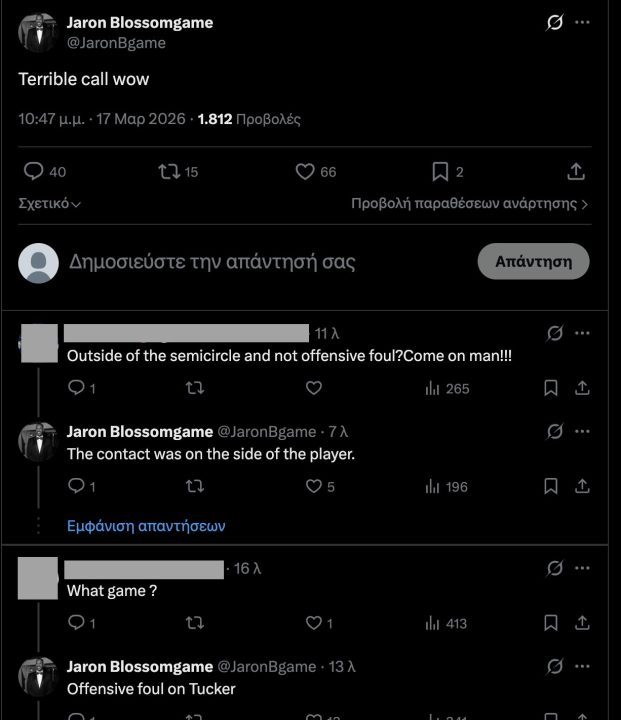Click the Δημοσιεύστε την απάντησή σας field
621x720 pixels.
click(212, 262)
